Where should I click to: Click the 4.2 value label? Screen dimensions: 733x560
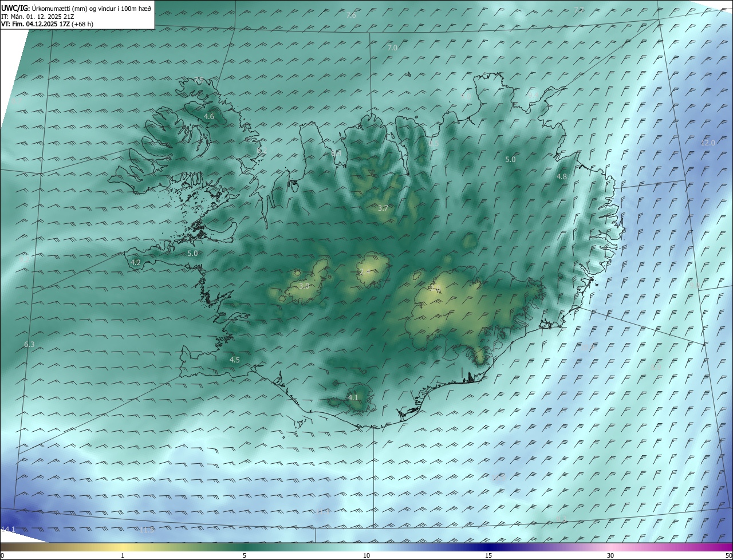[x=136, y=262]
